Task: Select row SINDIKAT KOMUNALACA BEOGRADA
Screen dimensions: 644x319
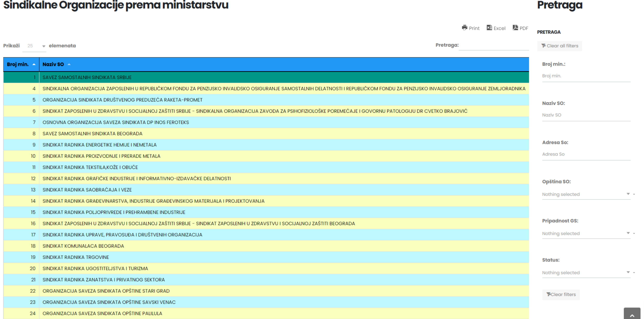Action: (266, 246)
